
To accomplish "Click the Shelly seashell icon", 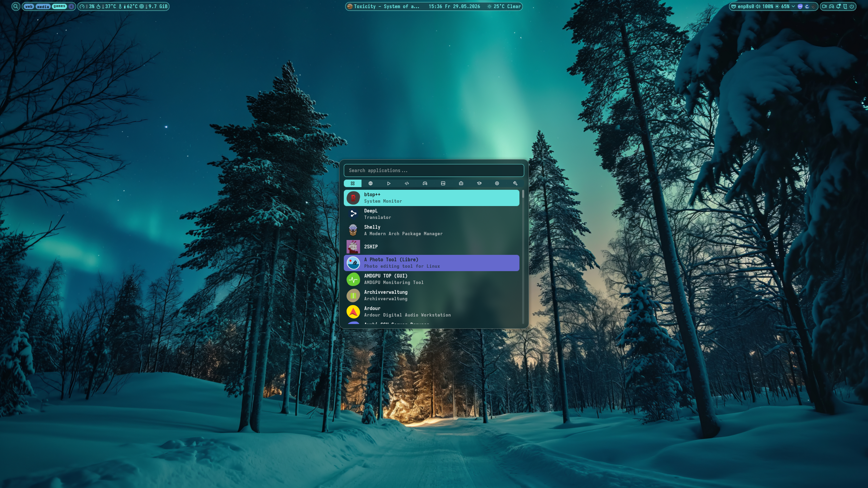I will [353, 230].
